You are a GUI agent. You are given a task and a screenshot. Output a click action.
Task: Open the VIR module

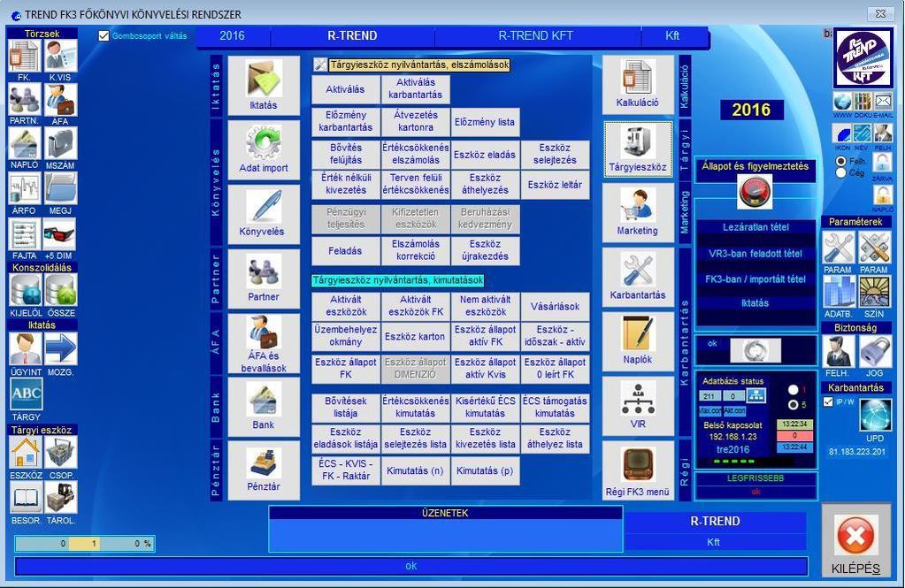tap(638, 406)
